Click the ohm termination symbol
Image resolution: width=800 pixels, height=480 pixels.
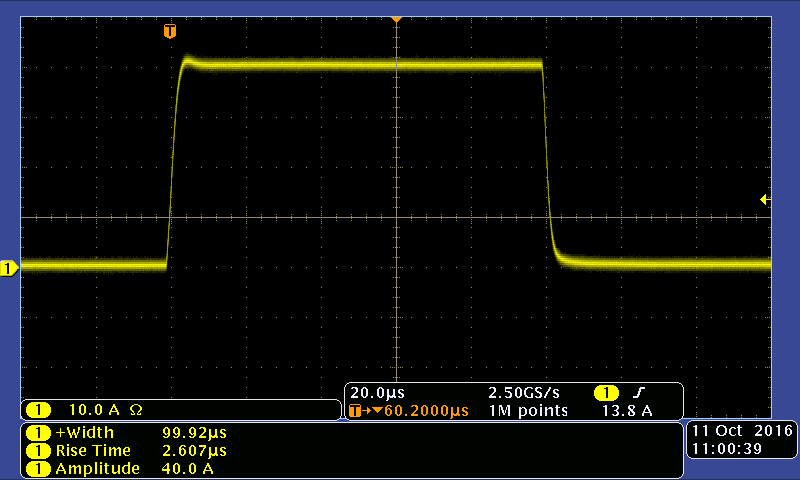pos(136,410)
